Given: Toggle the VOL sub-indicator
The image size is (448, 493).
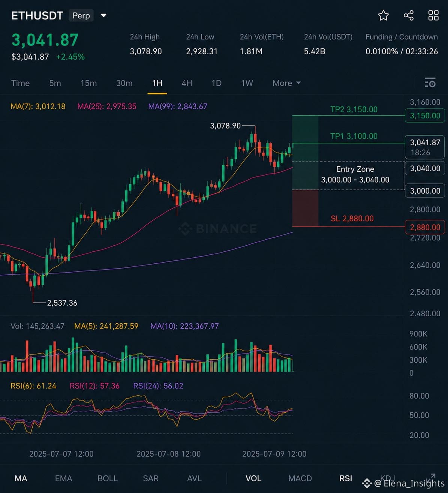Looking at the screenshot, I should pyautogui.click(x=253, y=478).
